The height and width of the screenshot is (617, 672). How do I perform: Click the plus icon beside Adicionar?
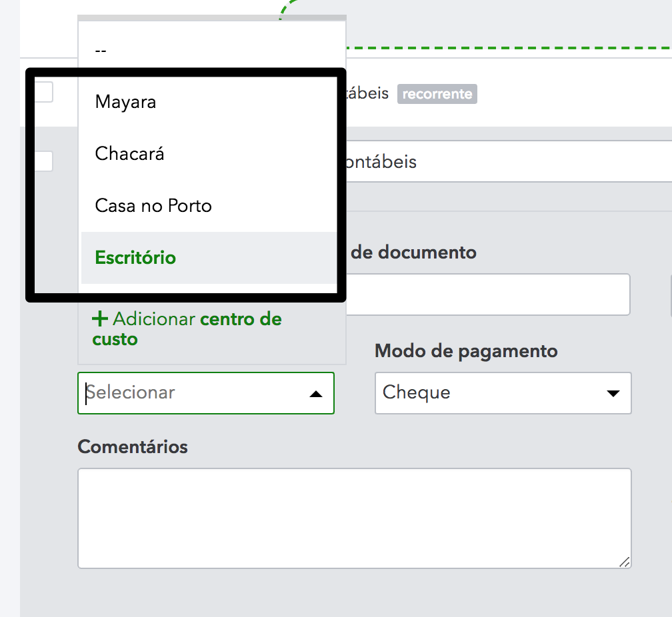[100, 319]
